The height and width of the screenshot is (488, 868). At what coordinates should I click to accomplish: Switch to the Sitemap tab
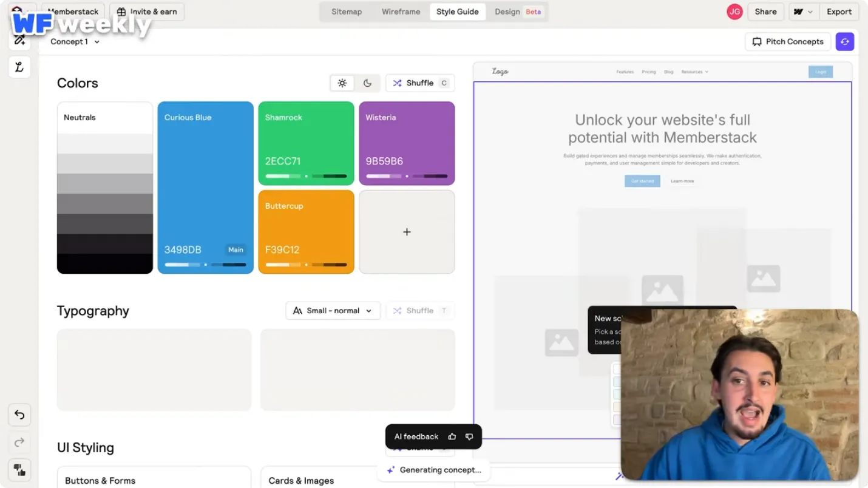(347, 12)
